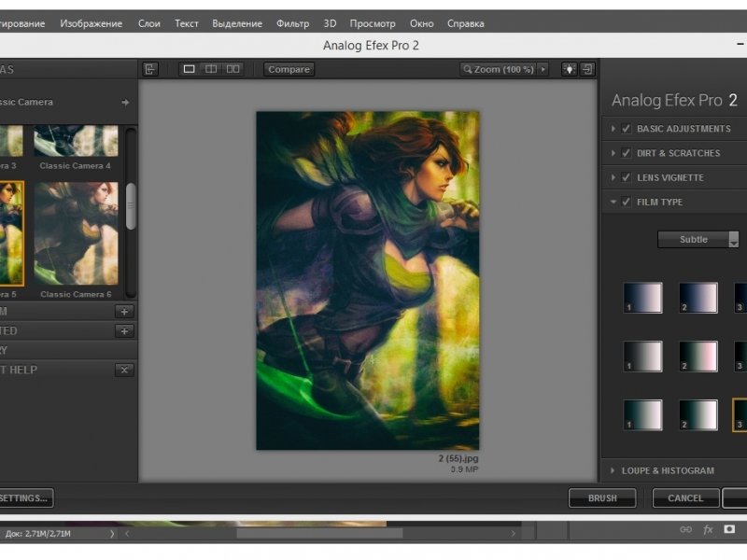Select split preview view mode
Image resolution: width=747 pixels, height=560 pixels.
211,69
